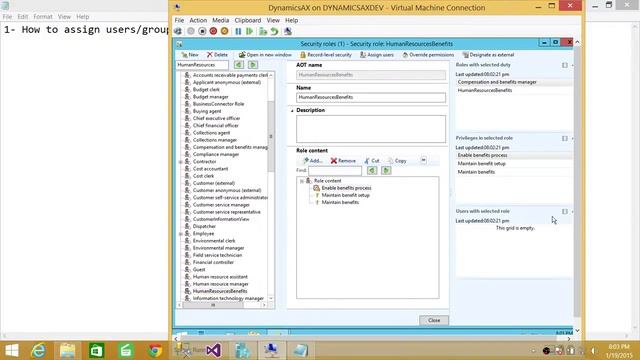Click Find next arrow in Role content
The width and height of the screenshot is (640, 360).
[386, 171]
